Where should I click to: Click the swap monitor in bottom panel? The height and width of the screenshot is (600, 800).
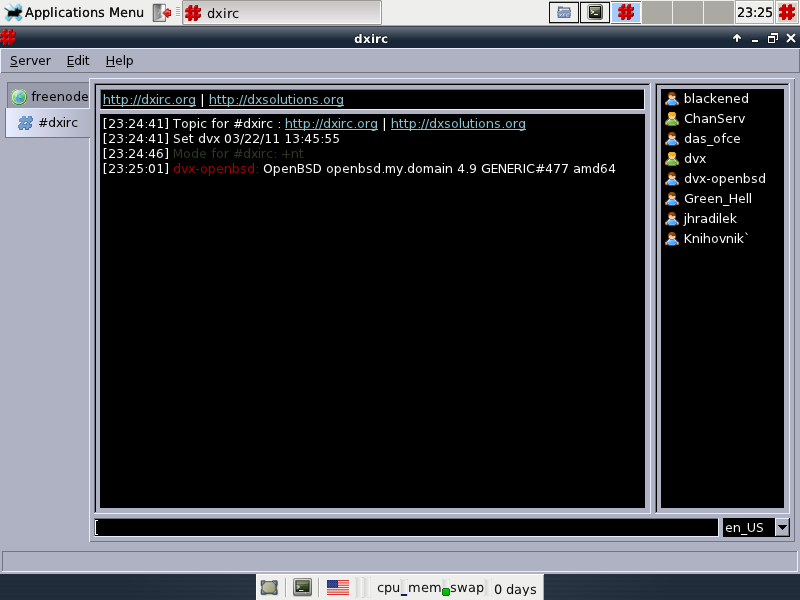(x=467, y=588)
